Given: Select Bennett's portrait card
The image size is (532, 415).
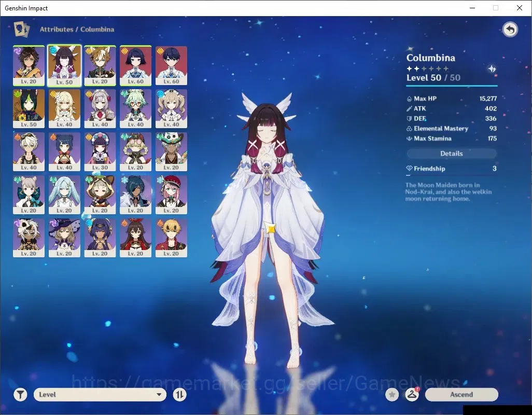Looking at the screenshot, I should click(29, 151).
